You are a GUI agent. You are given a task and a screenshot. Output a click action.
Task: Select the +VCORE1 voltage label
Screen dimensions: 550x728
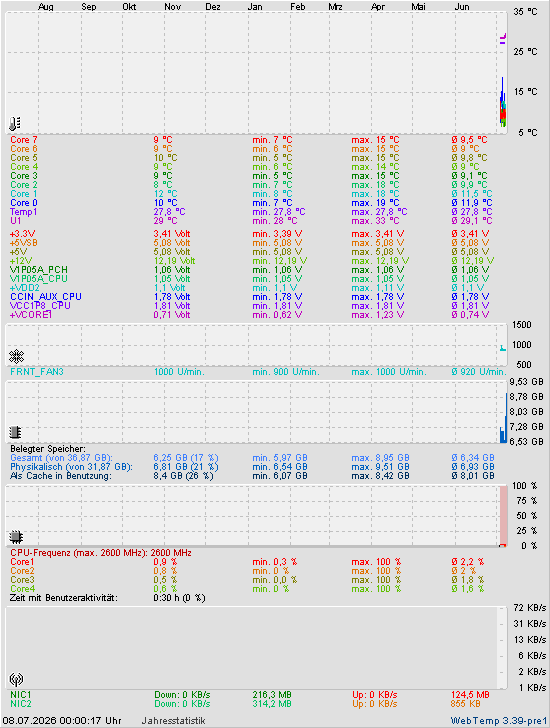tap(31, 315)
